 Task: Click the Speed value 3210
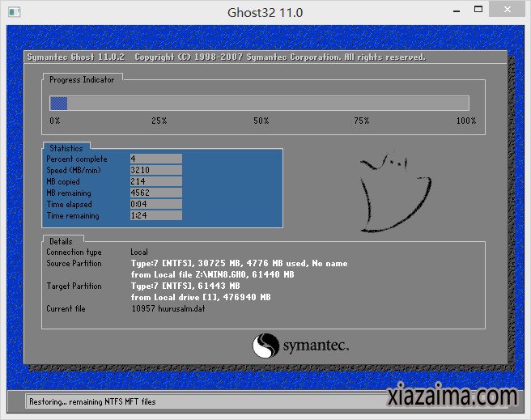(x=156, y=170)
